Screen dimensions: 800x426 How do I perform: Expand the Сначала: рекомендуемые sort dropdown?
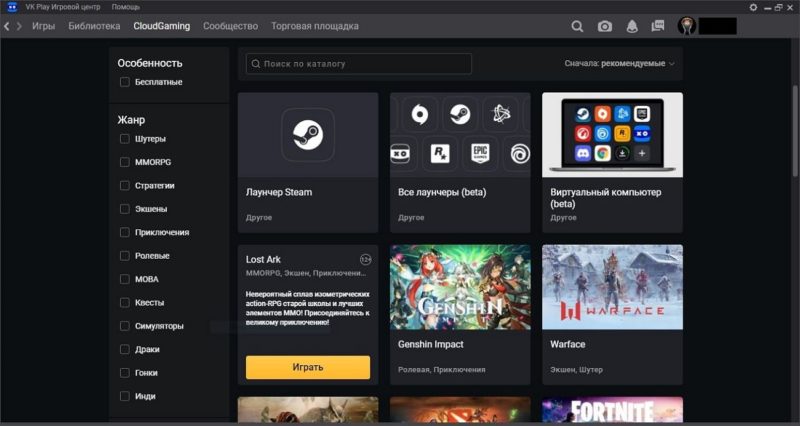(619, 64)
